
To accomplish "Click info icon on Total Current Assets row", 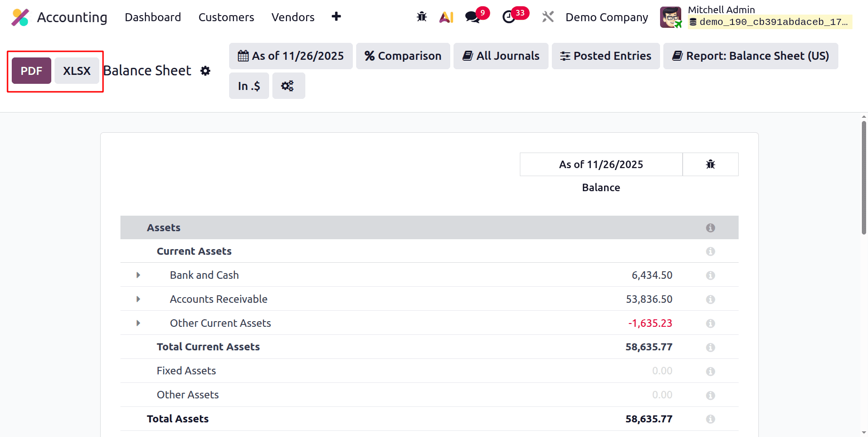I will pyautogui.click(x=710, y=348).
